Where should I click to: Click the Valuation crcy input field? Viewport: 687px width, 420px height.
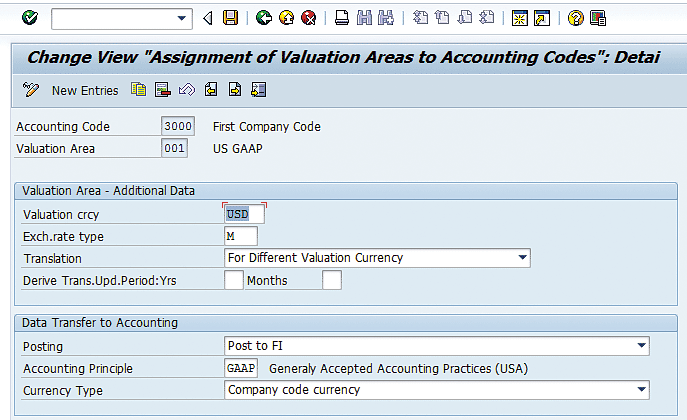[244, 214]
